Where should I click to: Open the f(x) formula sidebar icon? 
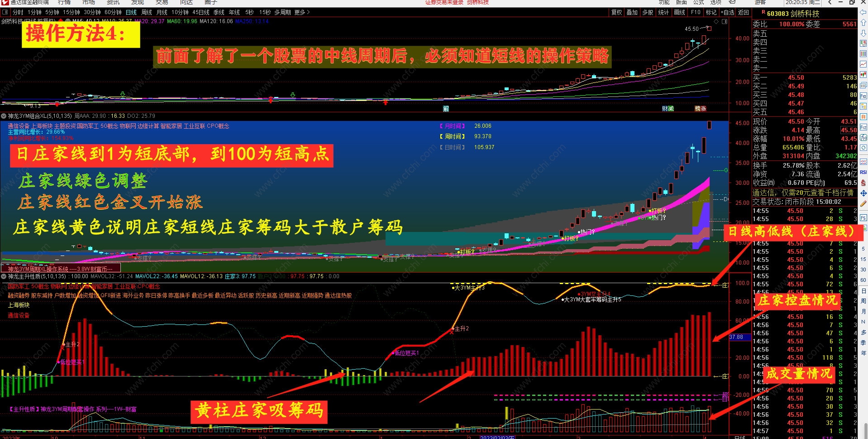click(863, 137)
